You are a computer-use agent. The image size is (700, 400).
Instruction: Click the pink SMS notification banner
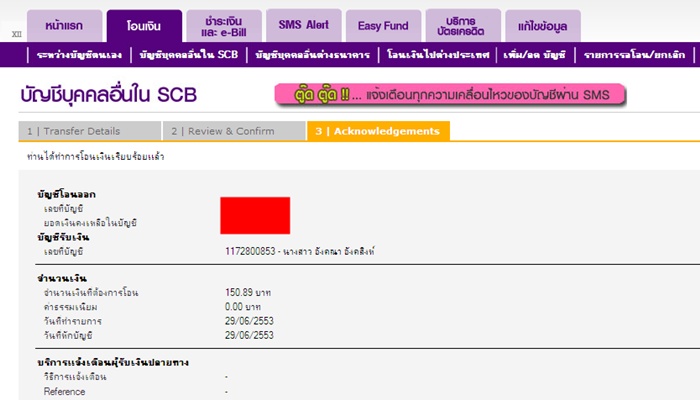(450, 95)
